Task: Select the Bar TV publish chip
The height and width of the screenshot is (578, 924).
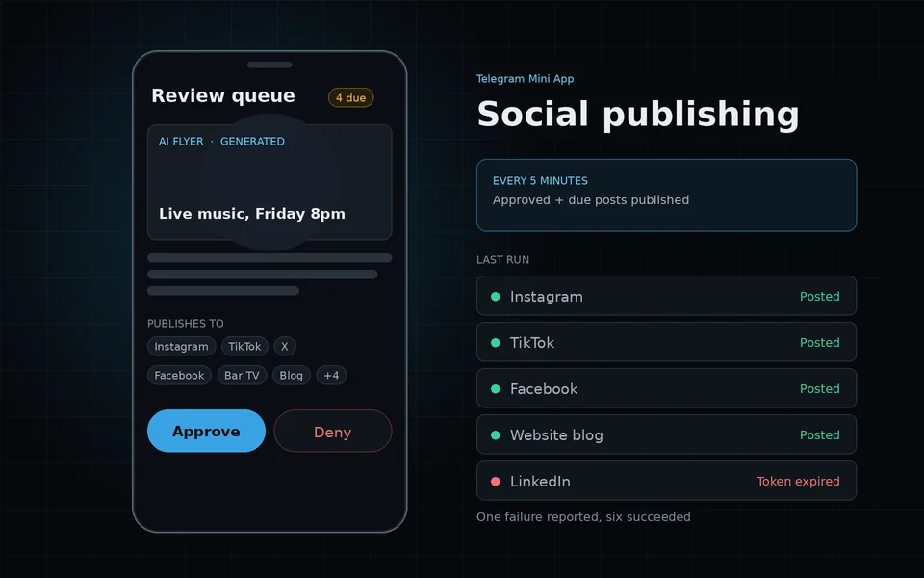Action: click(x=242, y=375)
